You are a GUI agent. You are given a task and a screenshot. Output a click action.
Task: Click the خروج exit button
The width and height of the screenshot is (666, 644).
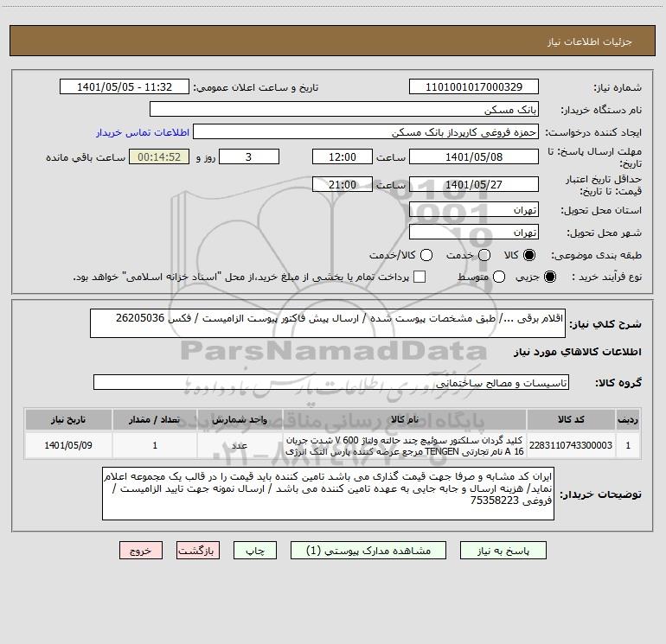pyautogui.click(x=141, y=551)
